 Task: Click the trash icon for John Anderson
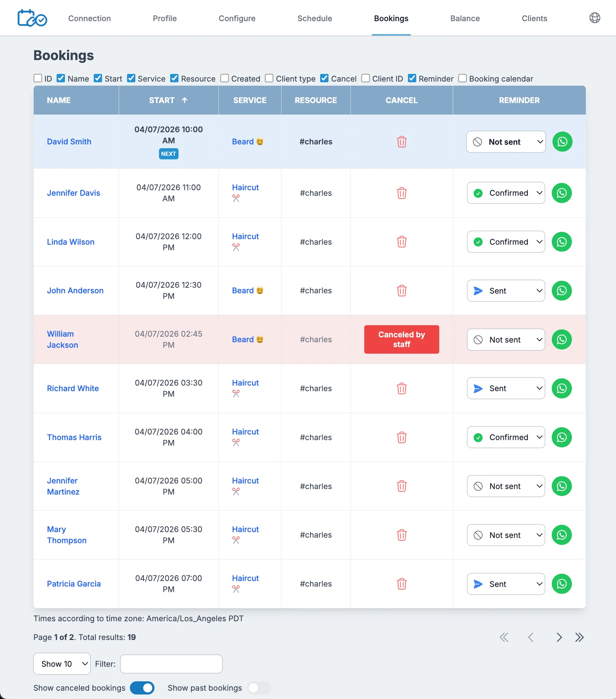pyautogui.click(x=402, y=291)
